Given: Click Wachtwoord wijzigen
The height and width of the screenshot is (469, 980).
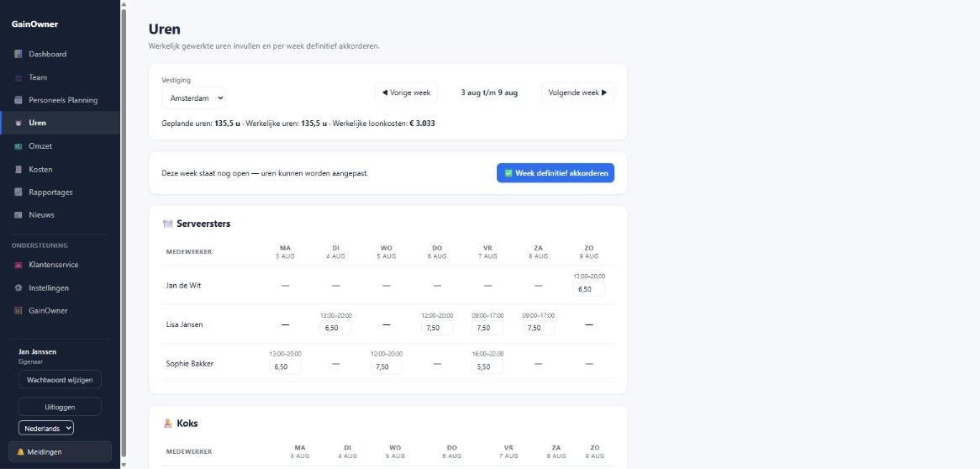Looking at the screenshot, I should [60, 380].
